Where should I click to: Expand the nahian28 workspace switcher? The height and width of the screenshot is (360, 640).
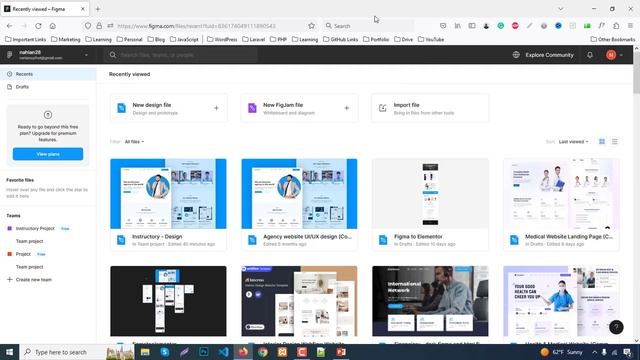(x=48, y=55)
